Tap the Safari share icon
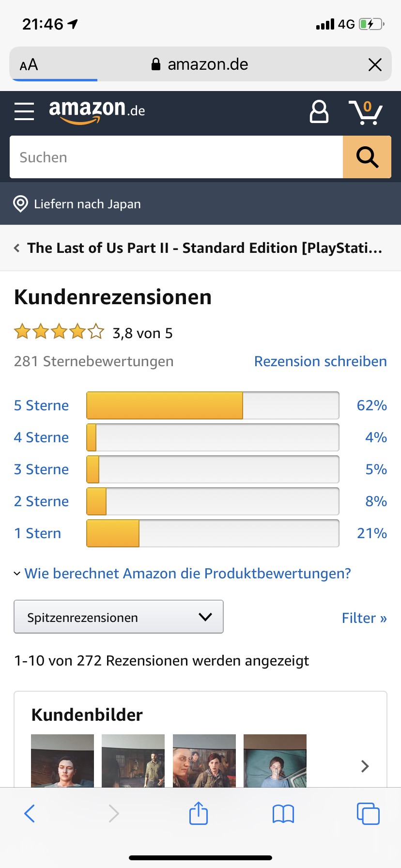Viewport: 401px width, 868px height. point(199,813)
